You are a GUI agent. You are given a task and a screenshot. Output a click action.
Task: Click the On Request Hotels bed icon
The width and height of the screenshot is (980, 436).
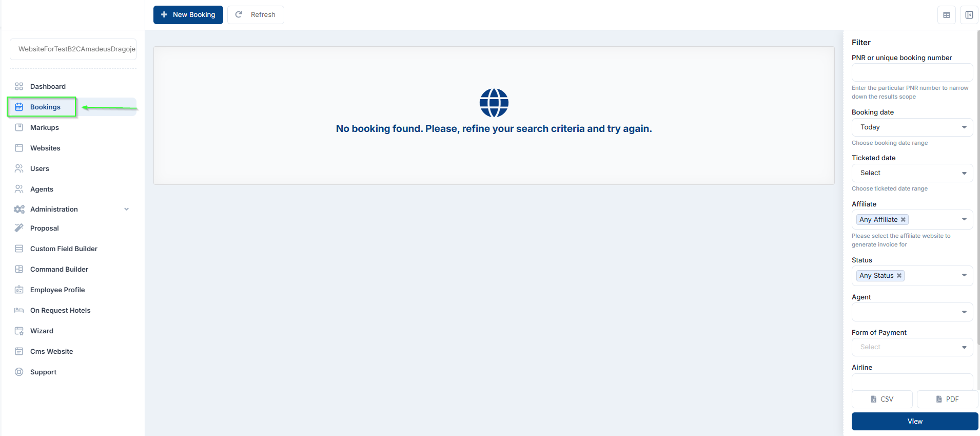19,310
